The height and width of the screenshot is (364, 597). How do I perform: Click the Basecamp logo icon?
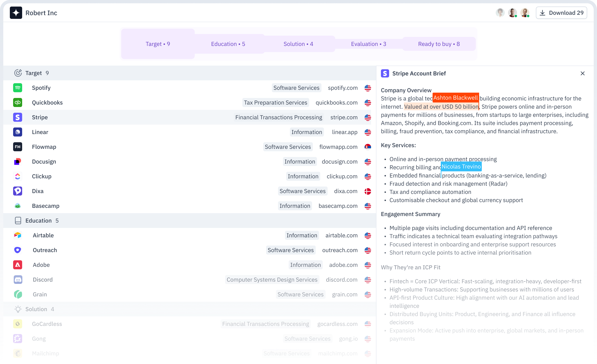coord(17,206)
